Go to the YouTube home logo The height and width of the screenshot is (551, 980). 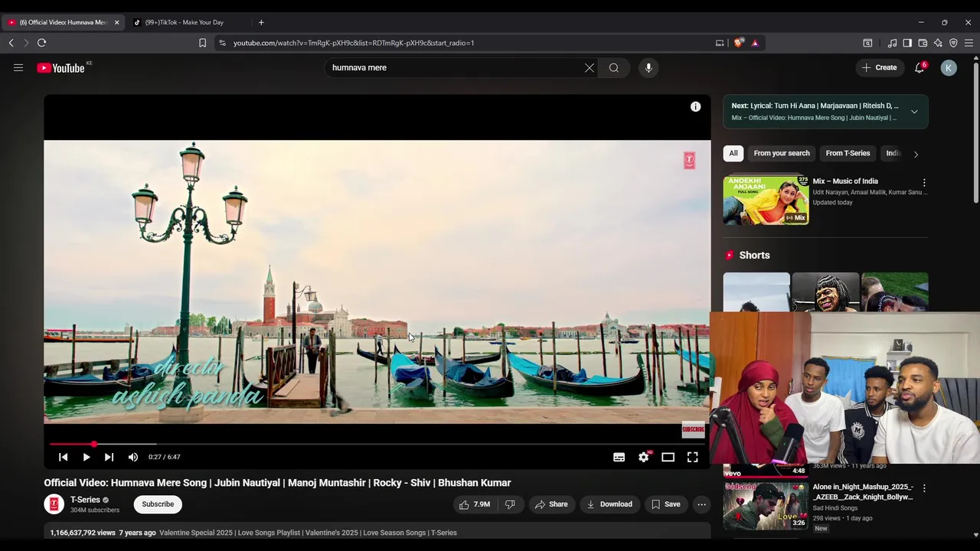[x=60, y=68]
